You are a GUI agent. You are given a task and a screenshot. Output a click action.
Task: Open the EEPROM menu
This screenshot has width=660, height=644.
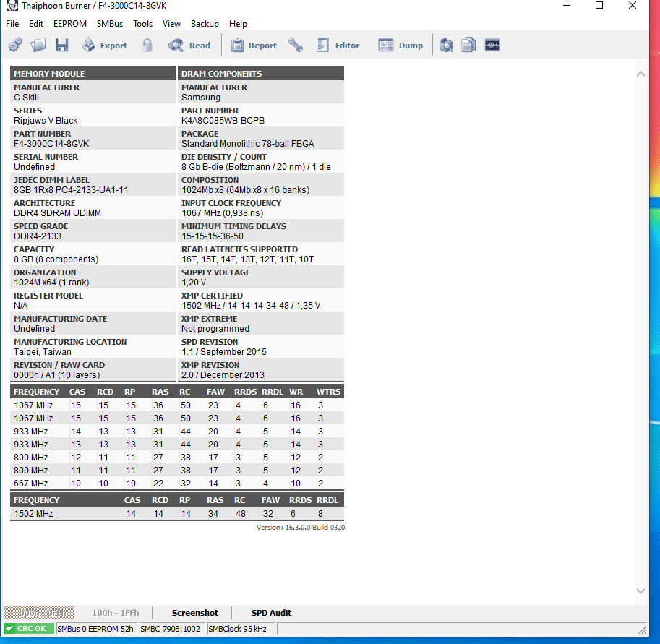(x=70, y=24)
